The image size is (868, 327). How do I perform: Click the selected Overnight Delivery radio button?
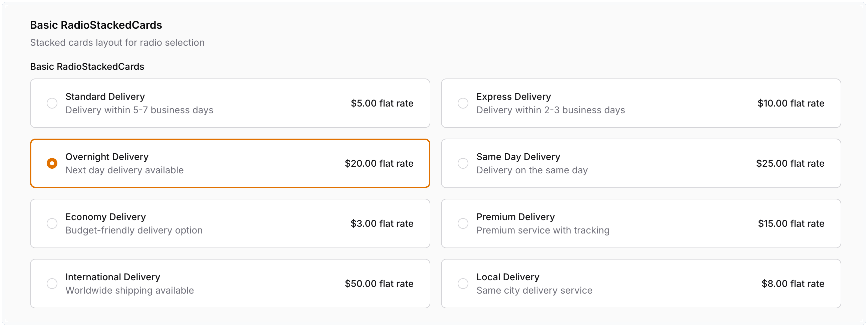(52, 163)
